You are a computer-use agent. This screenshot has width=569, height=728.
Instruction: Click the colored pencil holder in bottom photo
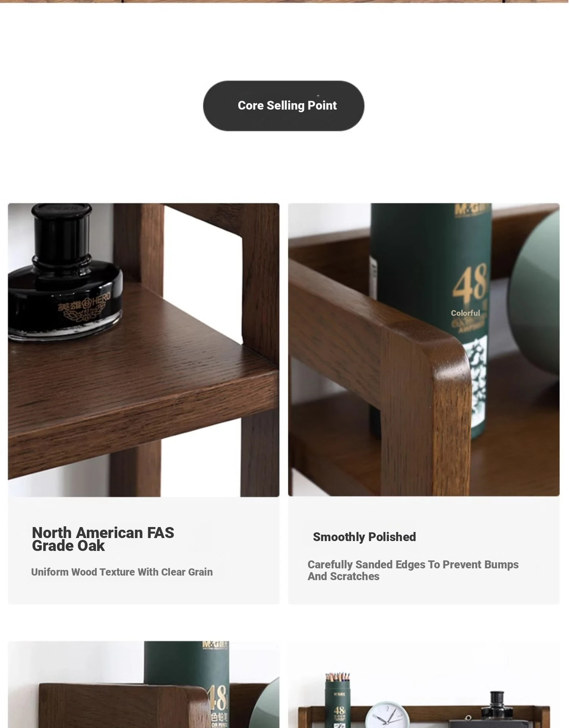point(338,700)
